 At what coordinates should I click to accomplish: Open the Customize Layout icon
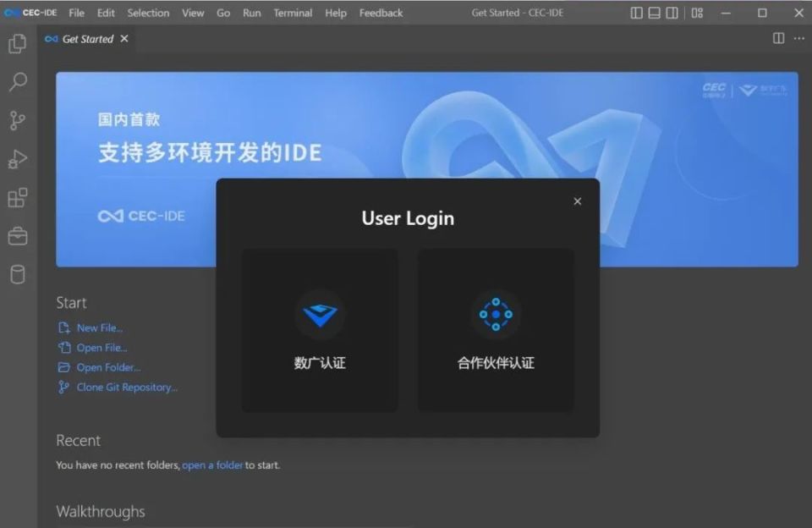click(x=697, y=13)
